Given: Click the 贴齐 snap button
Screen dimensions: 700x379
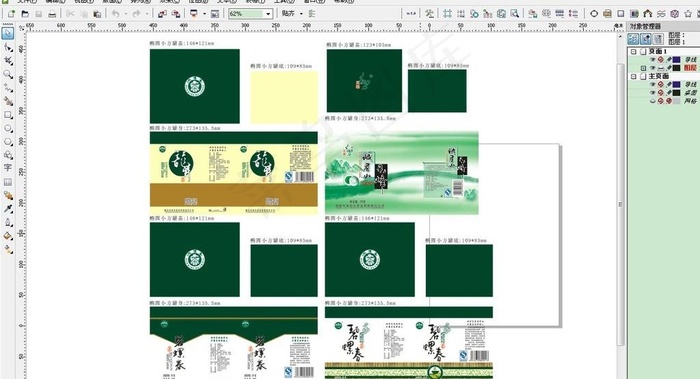Looking at the screenshot, I should 289,14.
